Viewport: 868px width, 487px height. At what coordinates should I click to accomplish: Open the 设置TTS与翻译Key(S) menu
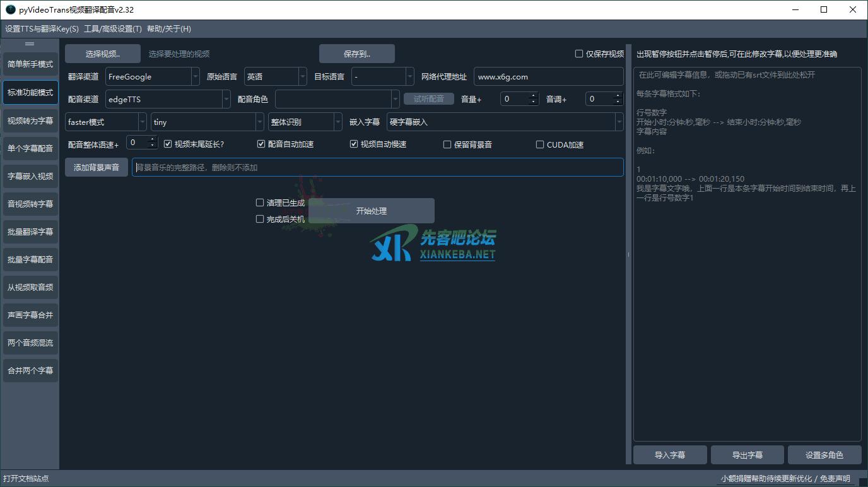[x=42, y=29]
